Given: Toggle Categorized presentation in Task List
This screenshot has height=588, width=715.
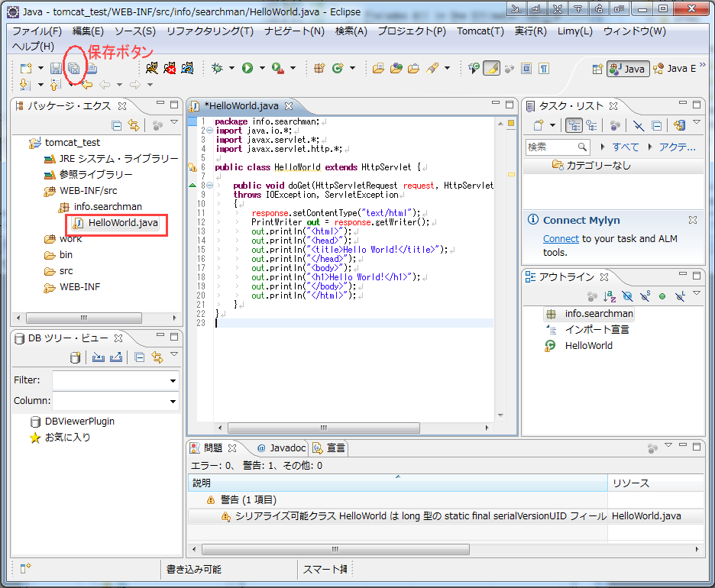Looking at the screenshot, I should pos(574,125).
